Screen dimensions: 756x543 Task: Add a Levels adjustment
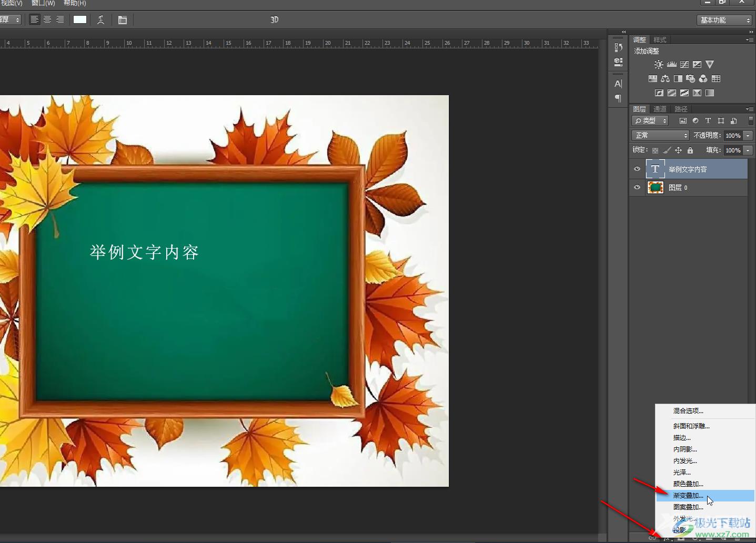(x=672, y=64)
